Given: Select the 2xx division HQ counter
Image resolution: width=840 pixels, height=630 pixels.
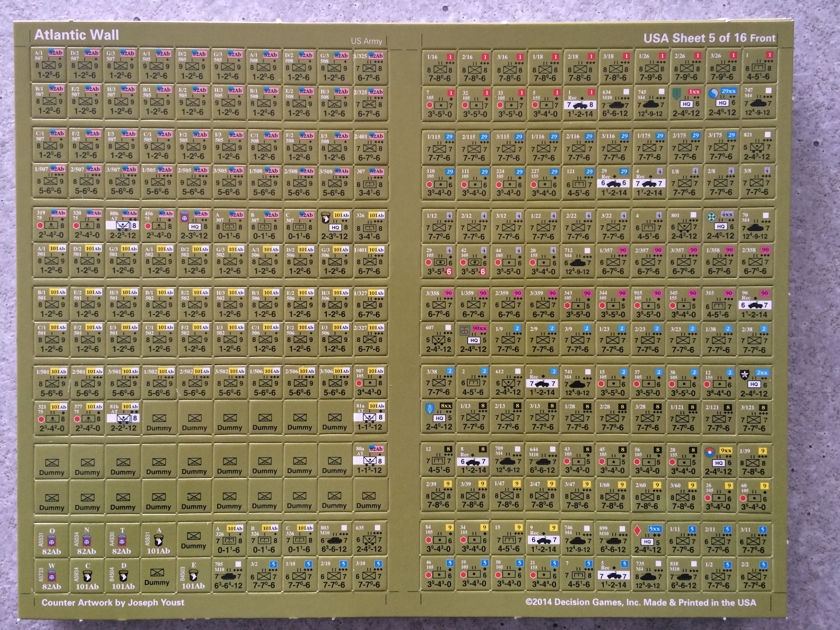Looking at the screenshot, I should 754,383.
